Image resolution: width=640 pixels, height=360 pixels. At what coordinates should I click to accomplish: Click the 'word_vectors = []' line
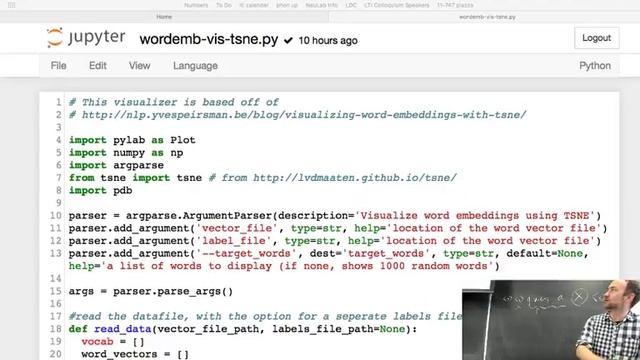tap(135, 354)
